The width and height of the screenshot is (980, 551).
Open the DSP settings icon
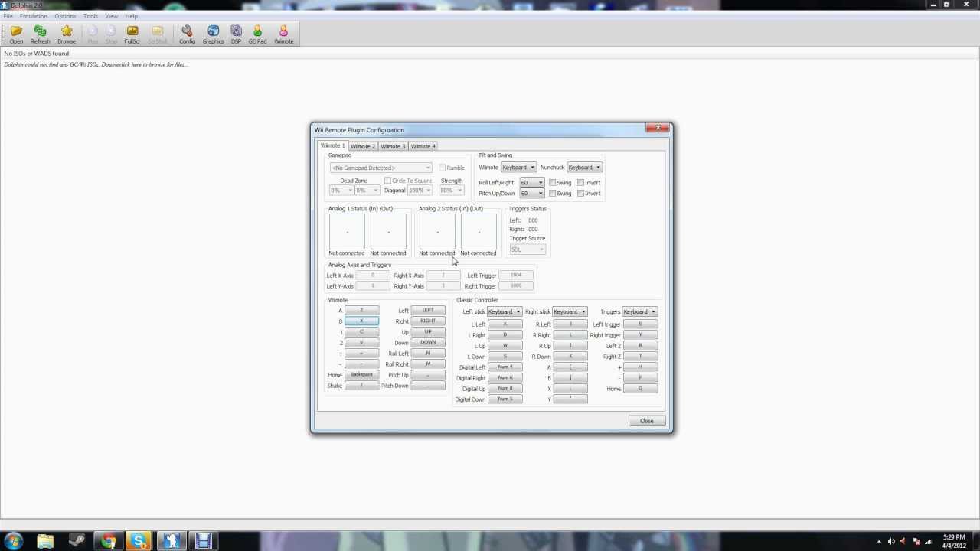(x=236, y=34)
